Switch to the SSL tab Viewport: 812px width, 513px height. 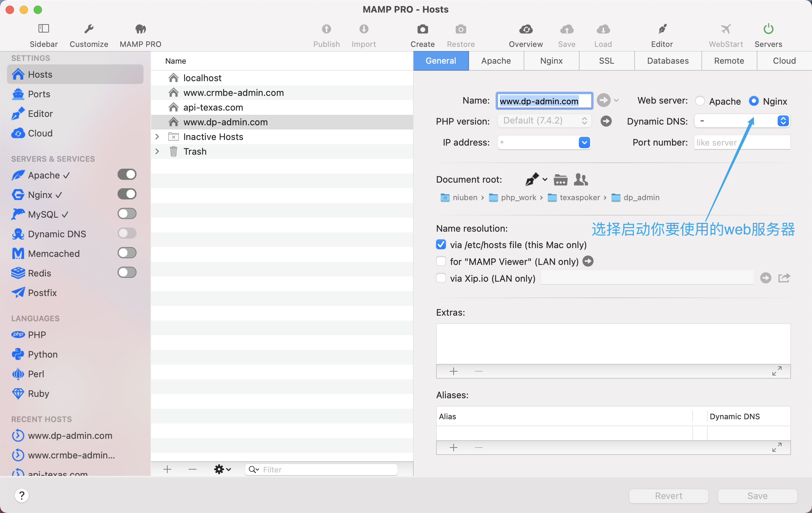[x=607, y=61]
